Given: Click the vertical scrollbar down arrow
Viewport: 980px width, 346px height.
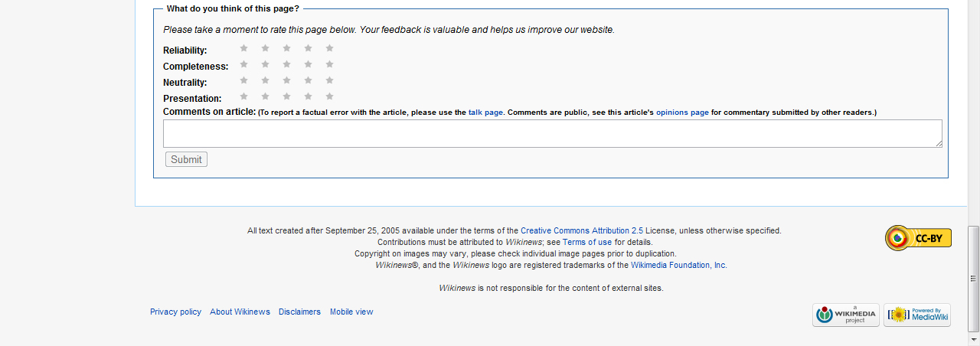Looking at the screenshot, I should [973, 340].
